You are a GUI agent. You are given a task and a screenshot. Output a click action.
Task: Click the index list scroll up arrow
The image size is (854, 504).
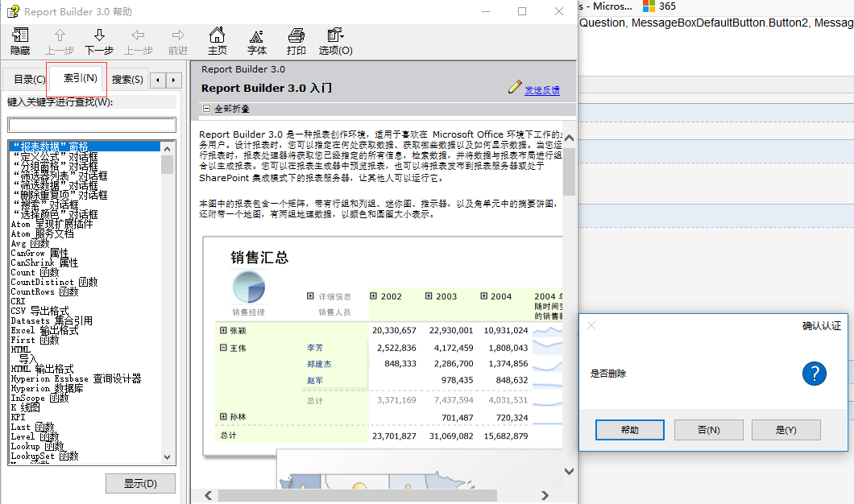(168, 148)
